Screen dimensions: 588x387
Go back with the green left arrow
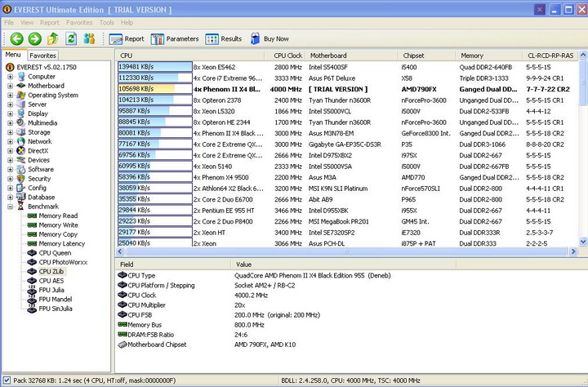pos(16,38)
